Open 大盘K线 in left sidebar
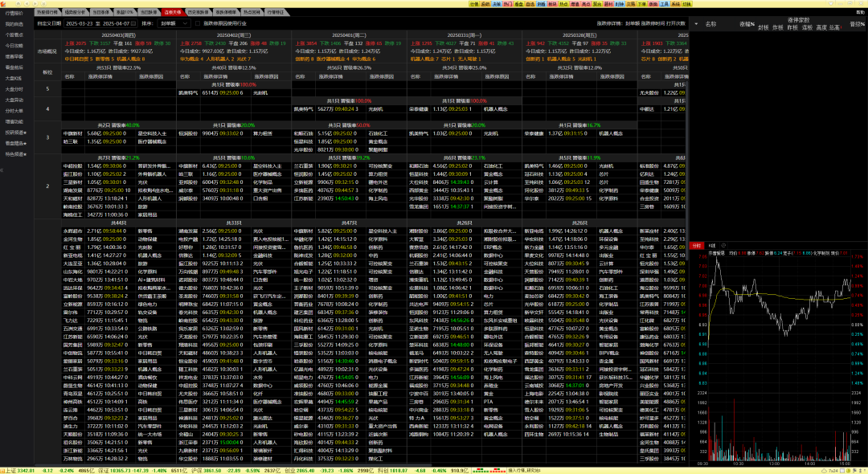868x474 pixels. (14, 79)
